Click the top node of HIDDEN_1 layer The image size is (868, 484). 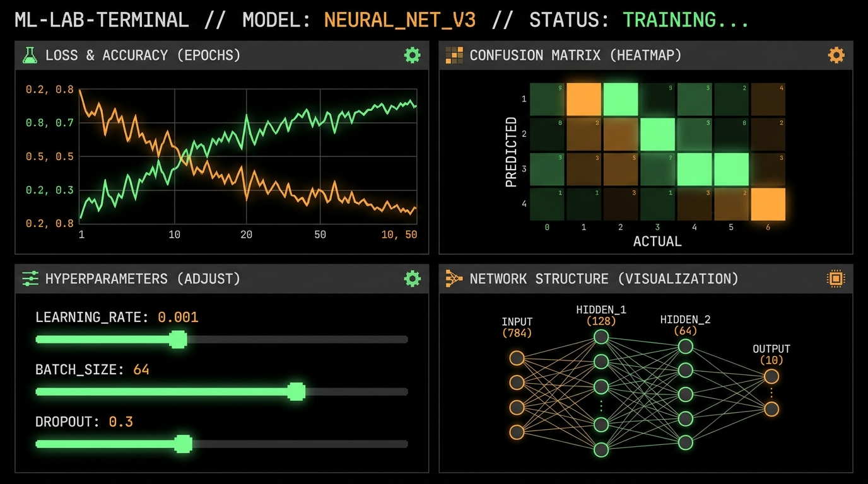point(601,337)
